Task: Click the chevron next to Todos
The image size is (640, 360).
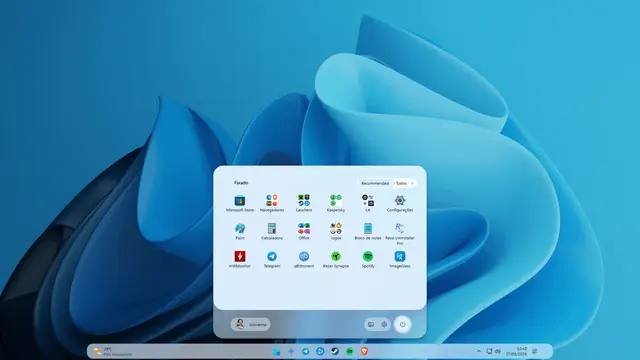Action: [x=412, y=183]
